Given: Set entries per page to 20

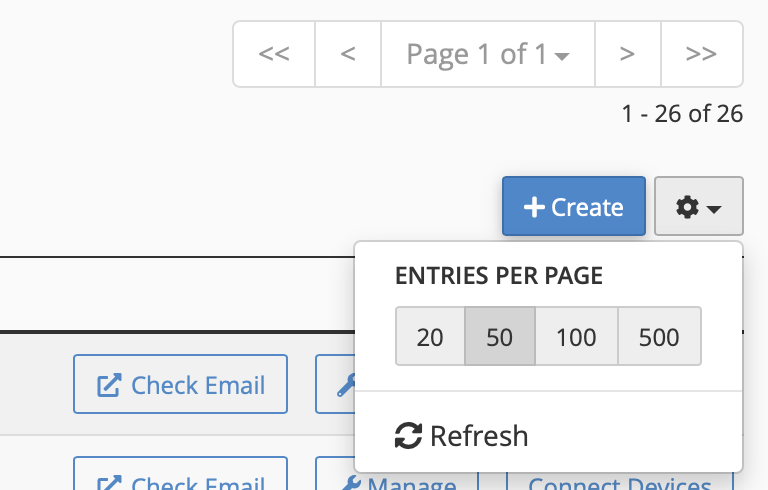Looking at the screenshot, I should (x=430, y=337).
